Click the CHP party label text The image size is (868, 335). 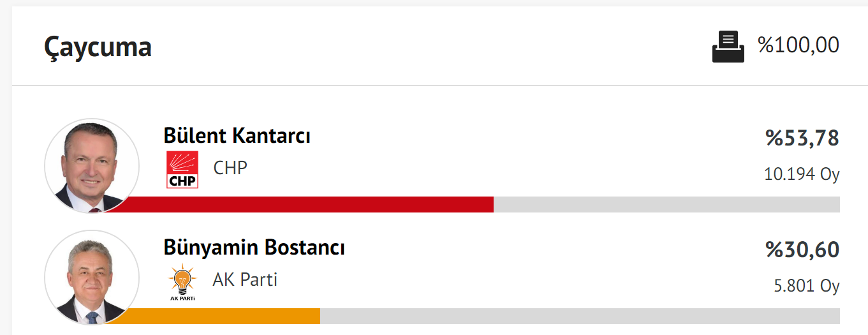[x=230, y=168]
